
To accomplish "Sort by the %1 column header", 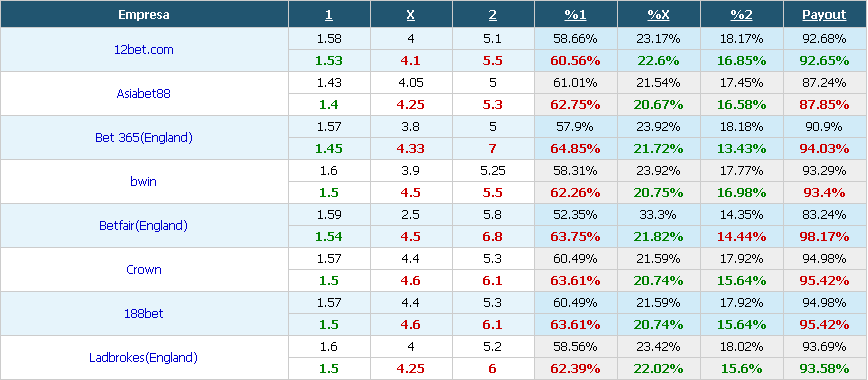I will point(575,15).
